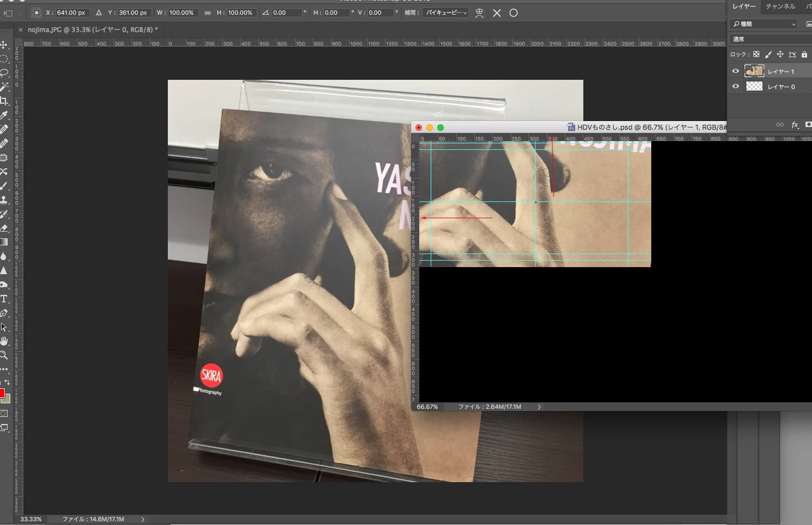Select the Hand tool
812x525 pixels.
[4, 341]
